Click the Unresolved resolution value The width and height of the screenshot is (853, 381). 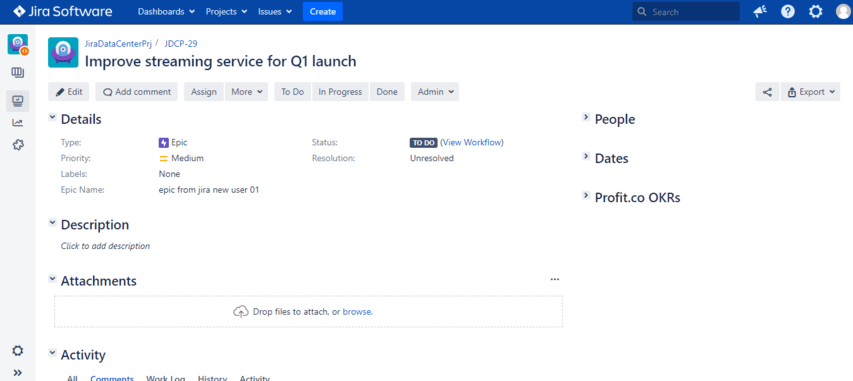(431, 158)
